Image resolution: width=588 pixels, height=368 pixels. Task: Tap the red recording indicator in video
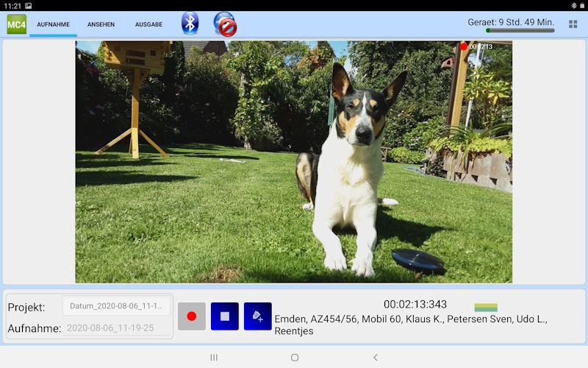464,47
